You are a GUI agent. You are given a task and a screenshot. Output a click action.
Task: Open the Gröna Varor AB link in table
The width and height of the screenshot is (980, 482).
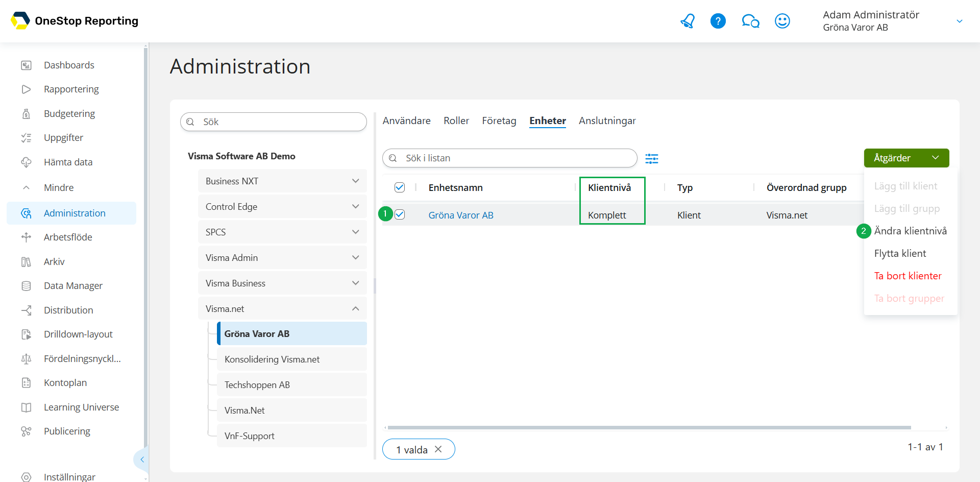(x=460, y=215)
